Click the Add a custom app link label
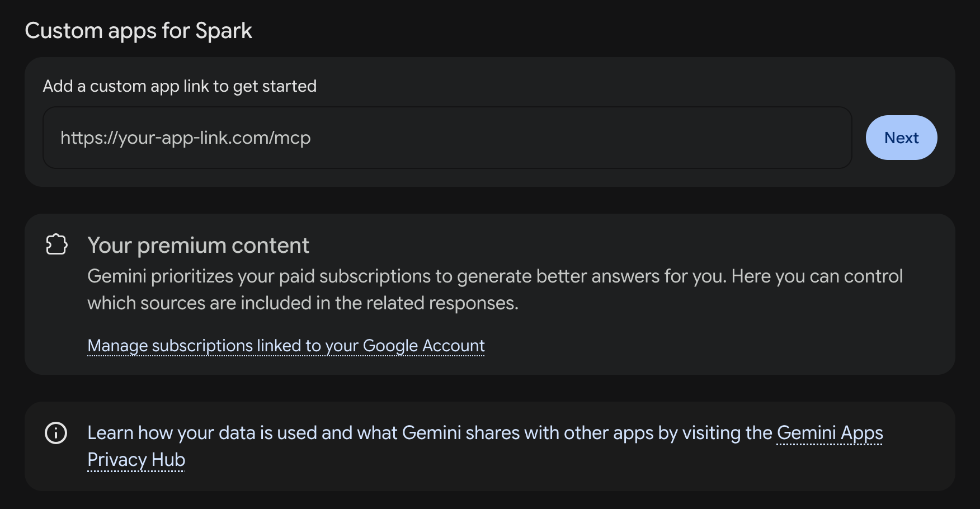Screen dimensions: 980x509 (180, 86)
